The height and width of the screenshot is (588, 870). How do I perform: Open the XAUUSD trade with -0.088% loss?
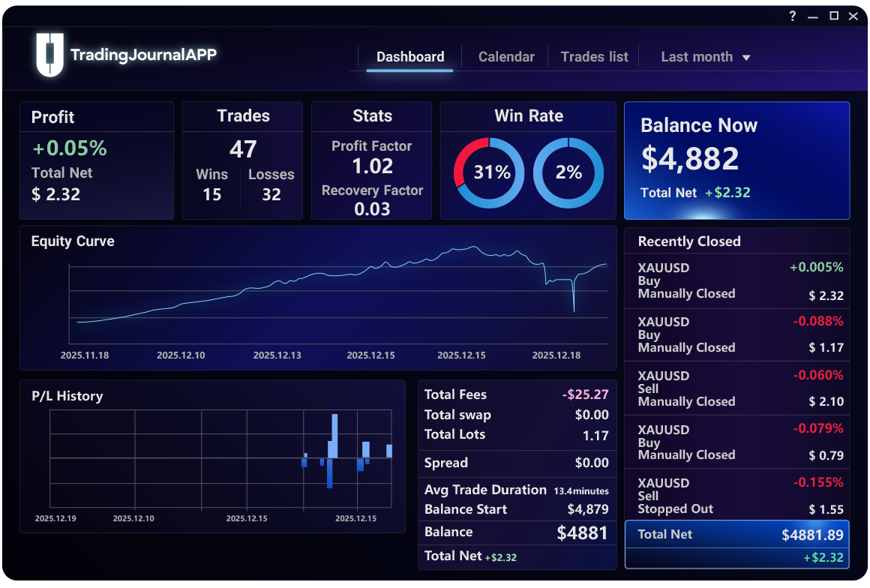coord(736,334)
